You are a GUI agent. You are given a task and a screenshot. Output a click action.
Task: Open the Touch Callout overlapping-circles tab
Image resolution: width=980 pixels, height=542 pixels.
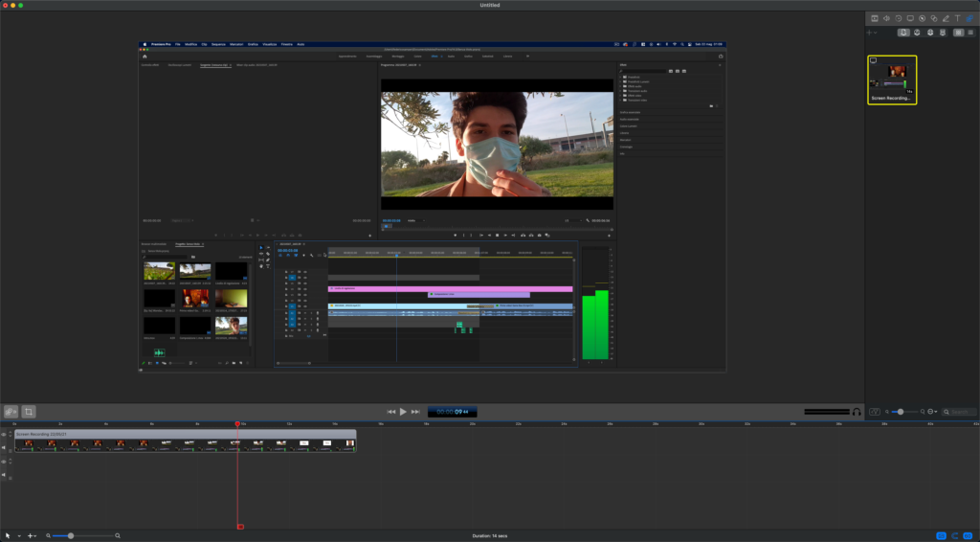(x=934, y=19)
